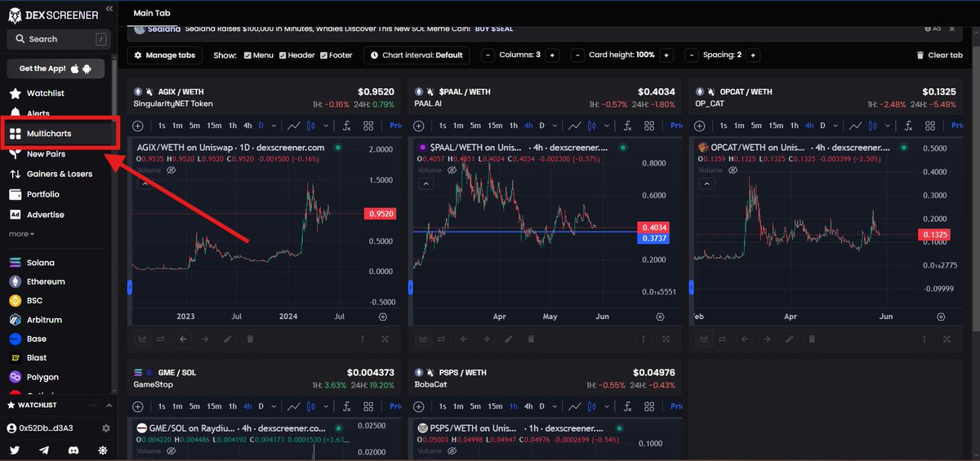980x461 pixels.
Task: Select the BSC chain
Action: (34, 300)
